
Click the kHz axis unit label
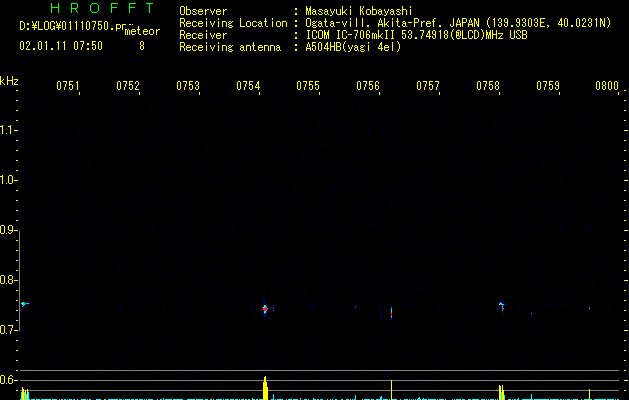(9, 81)
